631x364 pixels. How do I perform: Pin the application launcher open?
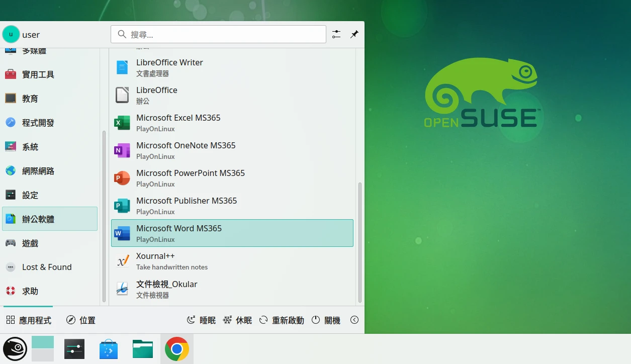(354, 34)
